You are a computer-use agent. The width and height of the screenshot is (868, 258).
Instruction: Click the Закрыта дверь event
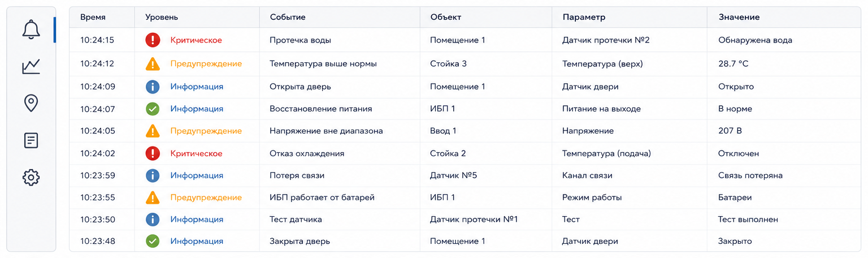tap(300, 241)
